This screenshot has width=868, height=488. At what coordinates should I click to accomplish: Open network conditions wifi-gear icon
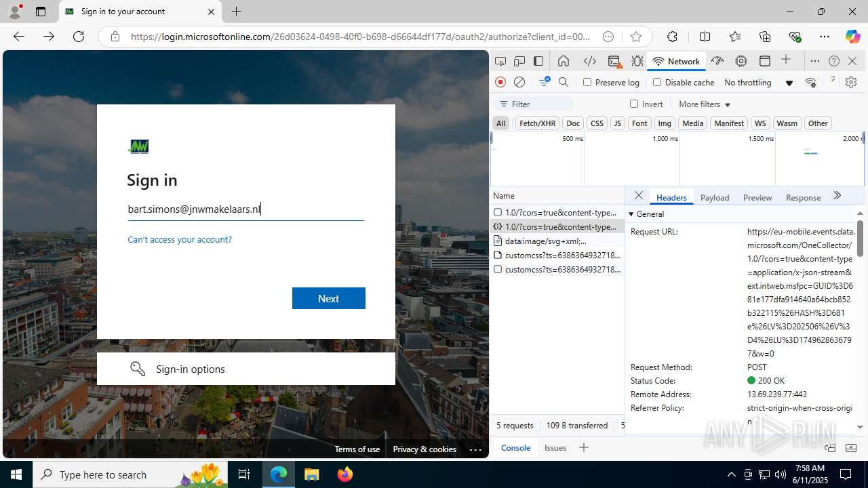coord(811,82)
